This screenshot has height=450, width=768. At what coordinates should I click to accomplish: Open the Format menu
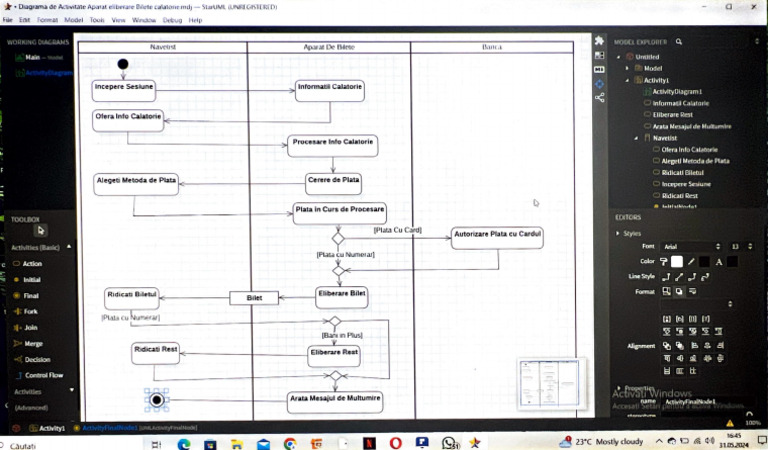(48, 20)
